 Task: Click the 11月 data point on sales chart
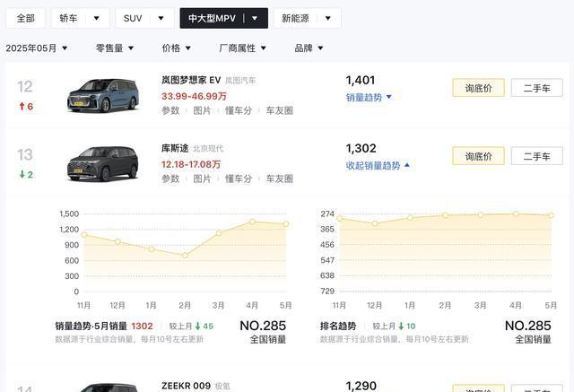[x=84, y=235]
